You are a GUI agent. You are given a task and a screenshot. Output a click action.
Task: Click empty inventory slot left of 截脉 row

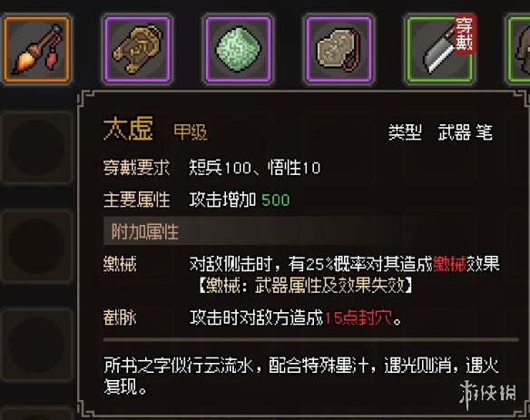pos(37,346)
